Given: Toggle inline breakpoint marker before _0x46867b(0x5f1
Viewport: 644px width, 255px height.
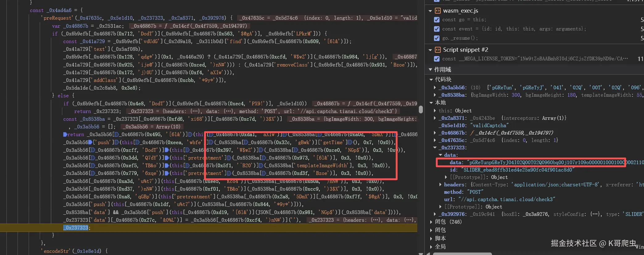Looking at the screenshot, I should [x=188, y=165].
